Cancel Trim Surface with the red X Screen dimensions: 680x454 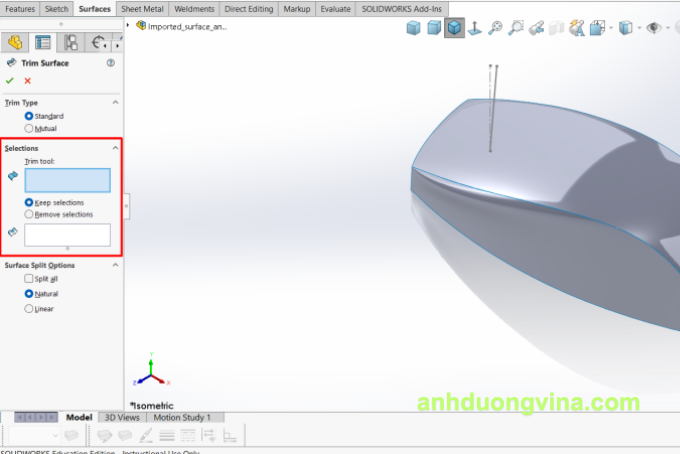coord(27,80)
